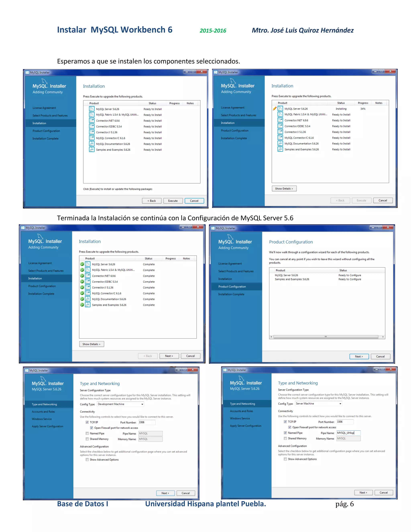The height and width of the screenshot is (532, 411).
Task: Click product icon of Samples and Examples in Execute-enabled window
Action: (x=92, y=150)
